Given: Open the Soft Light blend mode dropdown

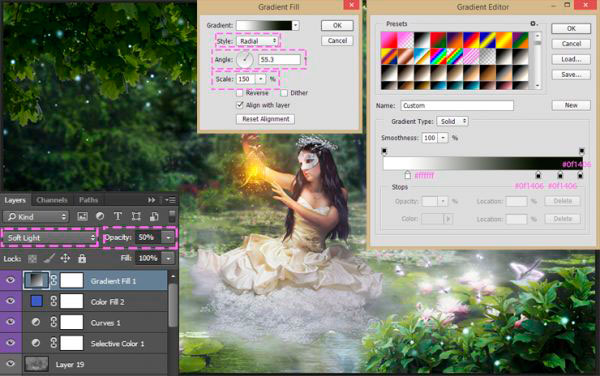Looking at the screenshot, I should 50,238.
